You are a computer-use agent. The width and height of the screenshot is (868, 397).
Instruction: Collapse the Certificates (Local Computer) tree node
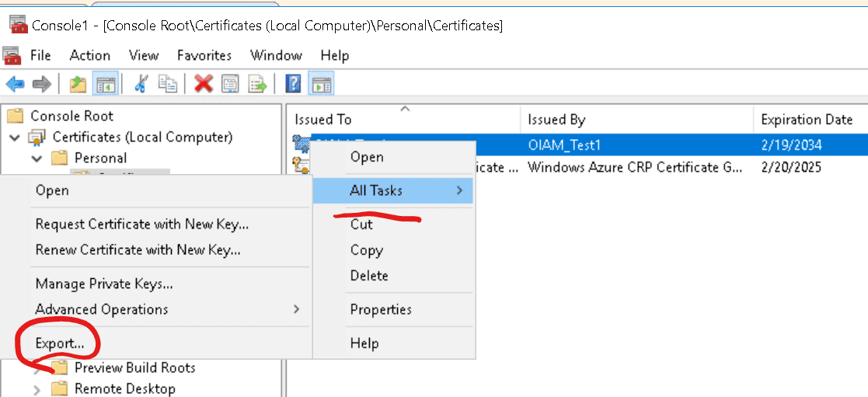[15, 138]
